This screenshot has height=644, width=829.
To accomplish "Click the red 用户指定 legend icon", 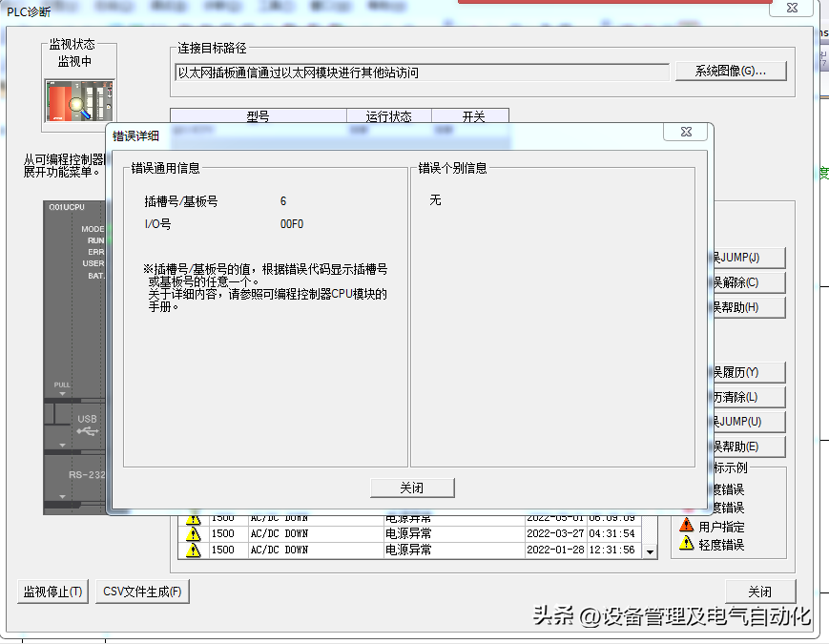I will coord(686,526).
